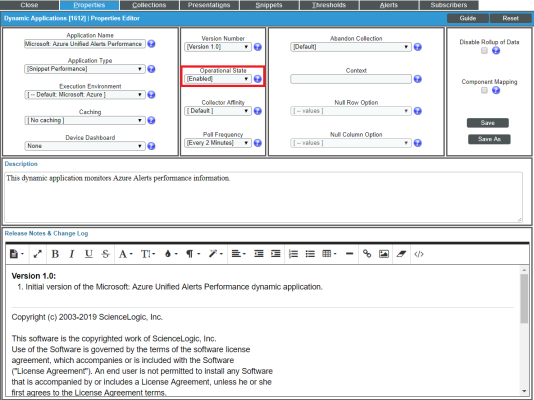Enable the Disable Rollup of Data checkbox
The width and height of the screenshot is (534, 400).
[484, 51]
